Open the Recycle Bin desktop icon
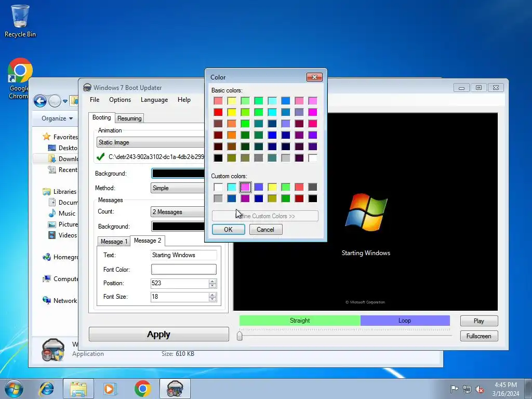 (20, 21)
